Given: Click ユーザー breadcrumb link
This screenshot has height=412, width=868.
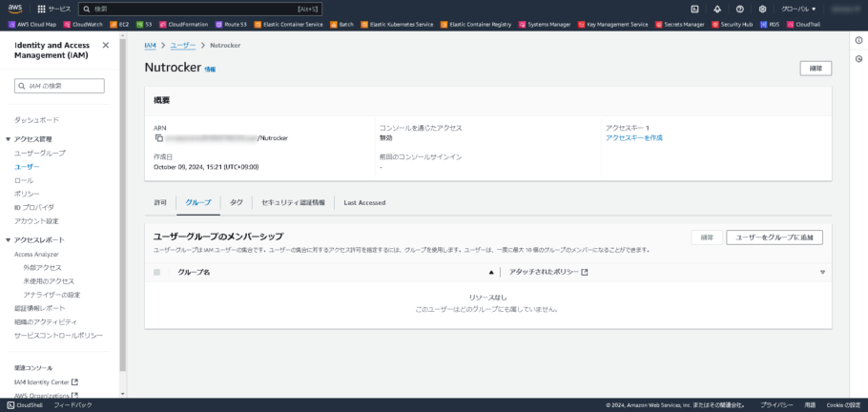Looking at the screenshot, I should [x=183, y=45].
